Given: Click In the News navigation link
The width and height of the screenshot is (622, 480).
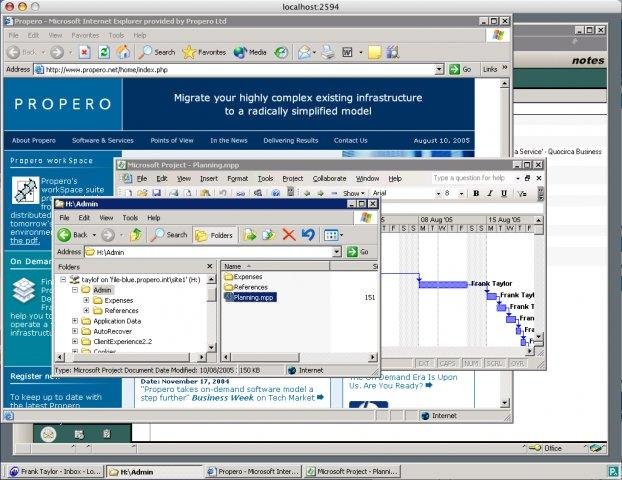Looking at the screenshot, I should click(229, 140).
